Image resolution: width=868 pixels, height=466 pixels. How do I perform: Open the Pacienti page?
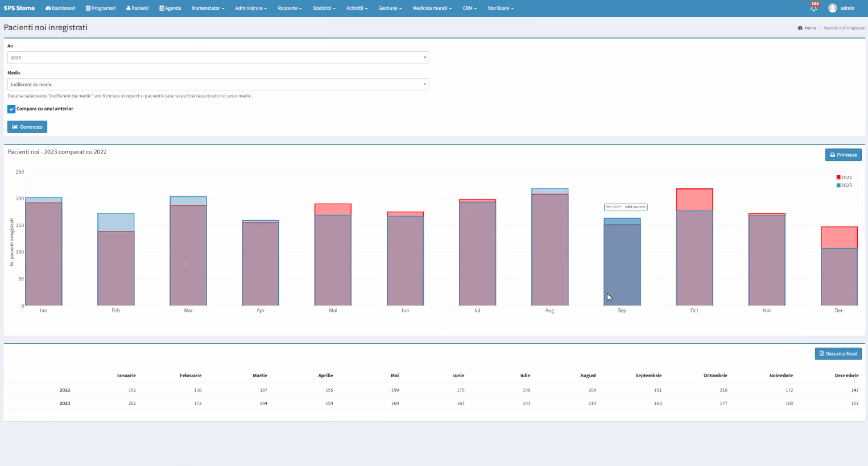(x=138, y=8)
